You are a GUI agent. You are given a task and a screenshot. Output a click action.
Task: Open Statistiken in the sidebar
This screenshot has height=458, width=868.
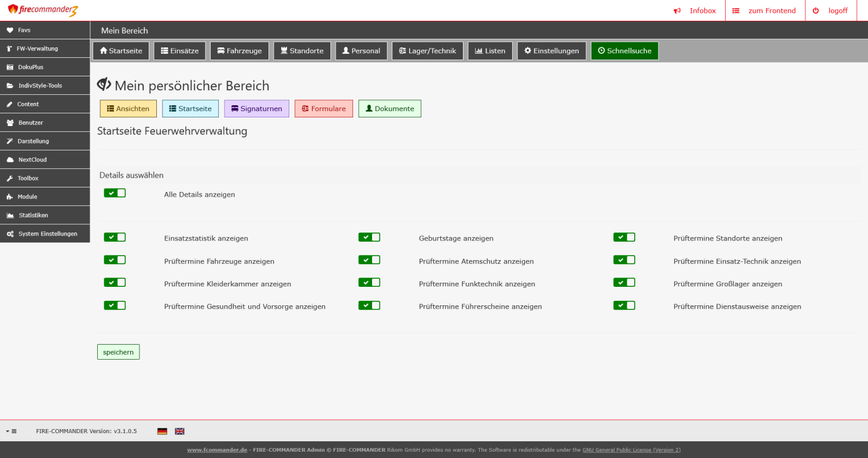[x=33, y=215]
